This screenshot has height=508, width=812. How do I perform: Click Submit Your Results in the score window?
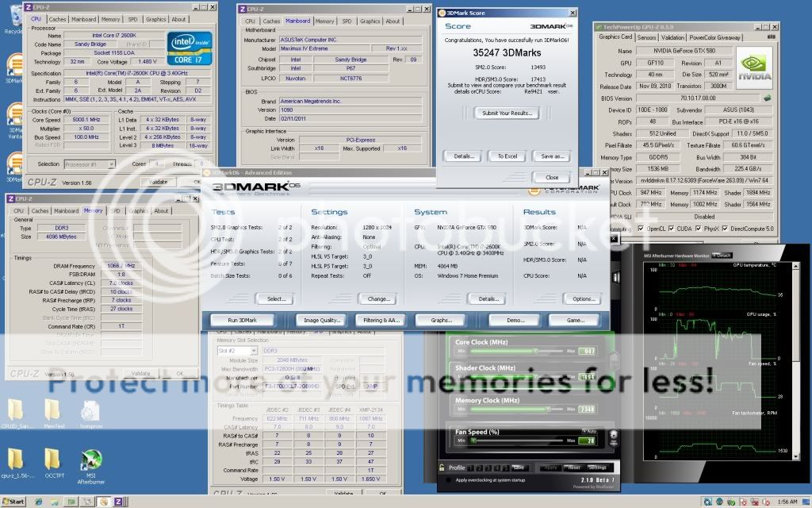pyautogui.click(x=505, y=113)
